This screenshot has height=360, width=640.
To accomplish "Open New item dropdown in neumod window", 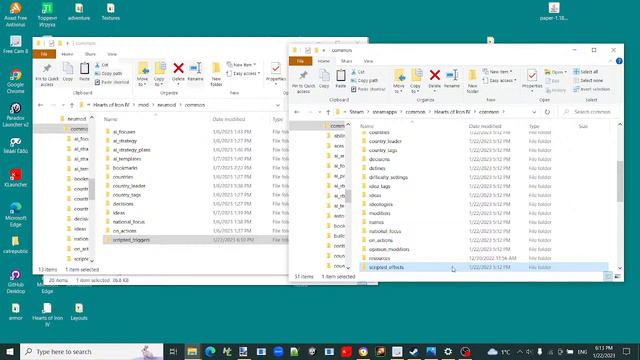I will tap(242, 64).
